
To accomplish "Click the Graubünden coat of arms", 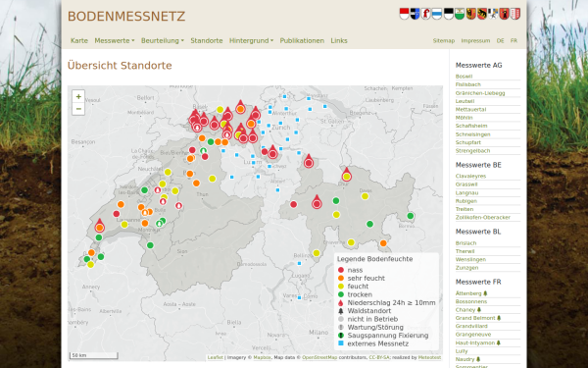I will [x=493, y=14].
